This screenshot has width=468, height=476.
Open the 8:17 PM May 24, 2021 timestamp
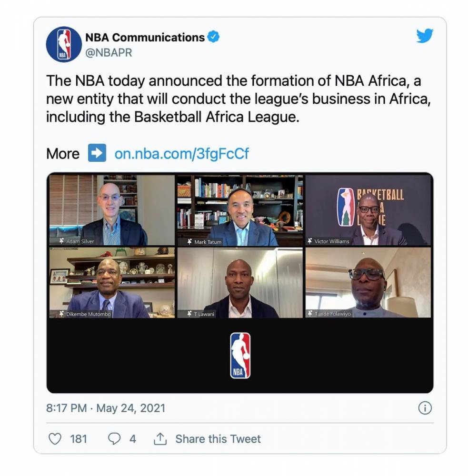106,408
